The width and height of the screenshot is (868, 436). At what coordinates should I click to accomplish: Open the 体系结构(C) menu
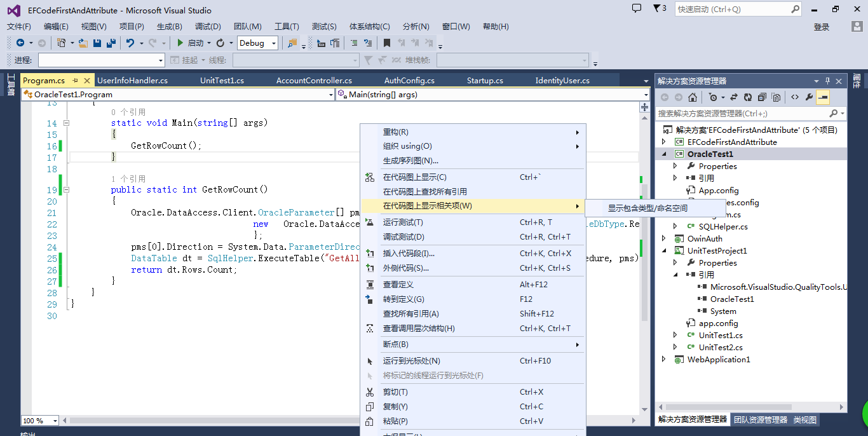tap(370, 26)
